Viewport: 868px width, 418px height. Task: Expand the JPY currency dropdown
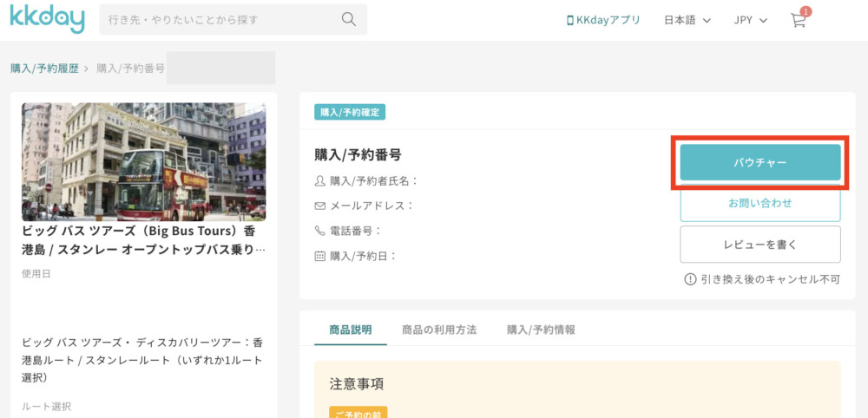tap(751, 21)
